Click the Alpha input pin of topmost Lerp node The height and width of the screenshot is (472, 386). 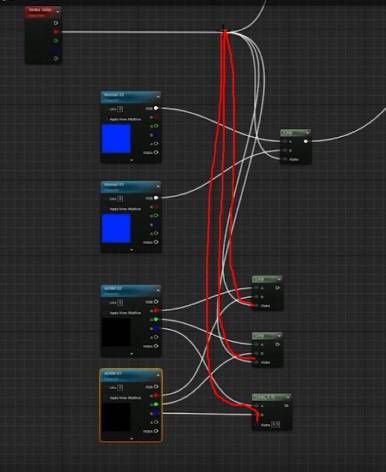[285, 159]
